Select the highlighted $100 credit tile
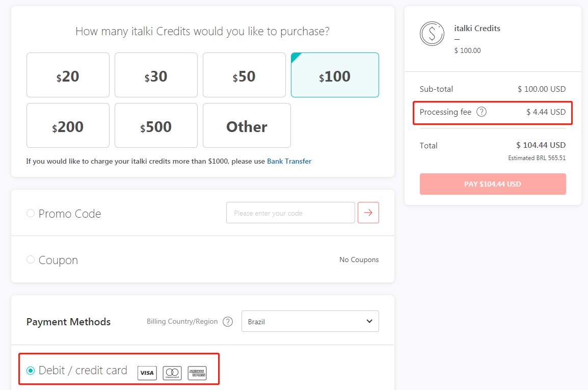The image size is (588, 390). tap(335, 75)
